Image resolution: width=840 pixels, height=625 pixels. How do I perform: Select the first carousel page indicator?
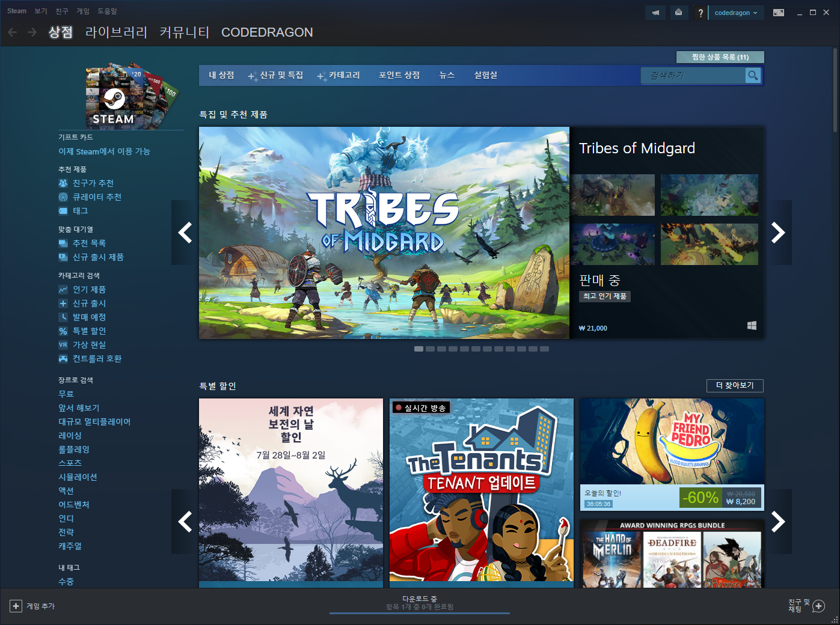coord(418,349)
